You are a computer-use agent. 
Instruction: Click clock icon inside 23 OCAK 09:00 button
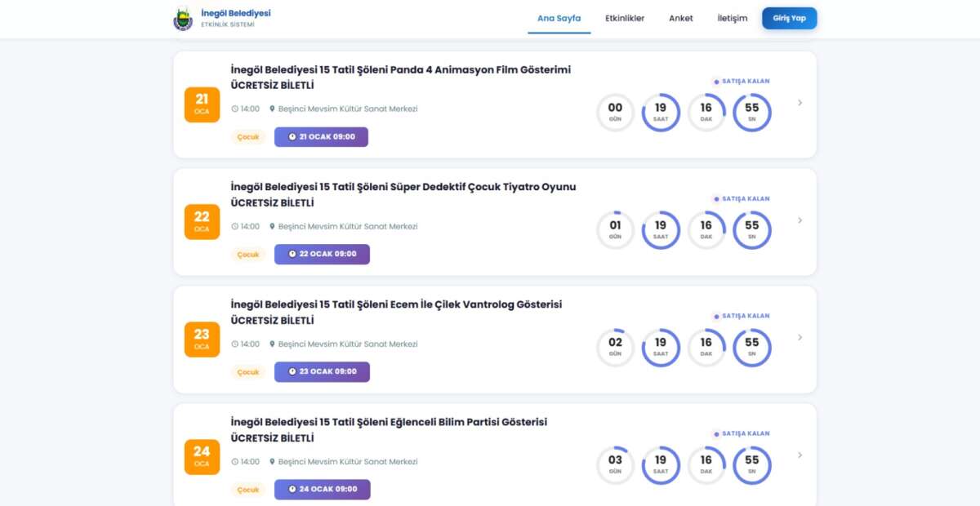[x=292, y=372]
